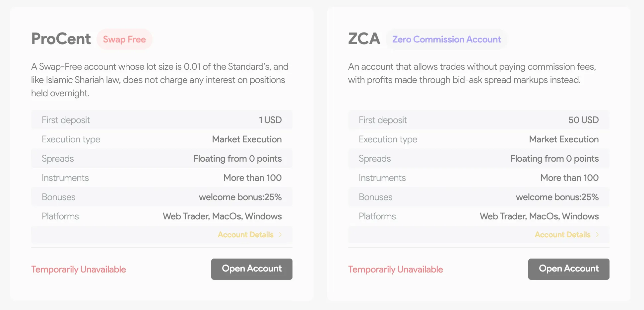644x310 pixels.
Task: Open ZCA Account Details link
Action: pos(562,235)
